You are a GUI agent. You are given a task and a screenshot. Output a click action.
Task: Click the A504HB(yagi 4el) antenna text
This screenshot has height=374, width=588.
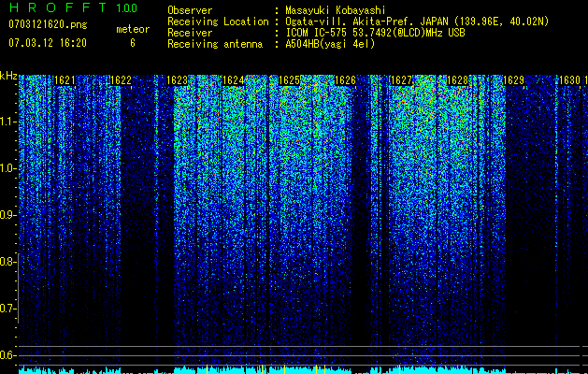click(x=330, y=44)
